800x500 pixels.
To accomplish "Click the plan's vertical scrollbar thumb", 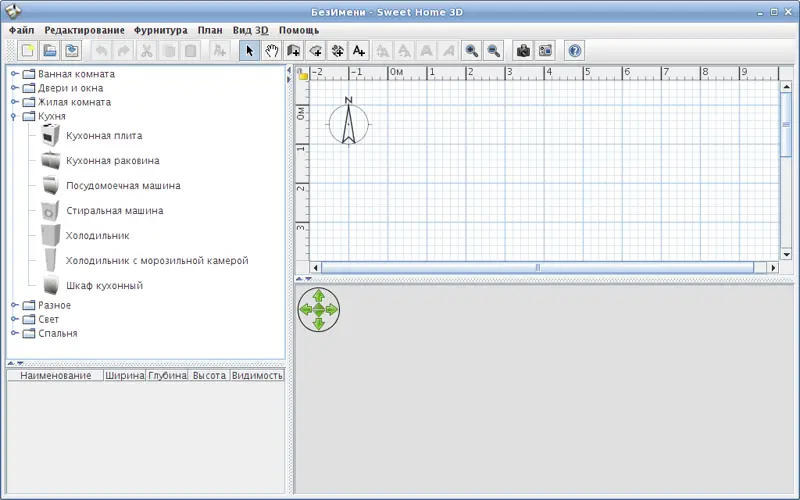I will [786, 124].
